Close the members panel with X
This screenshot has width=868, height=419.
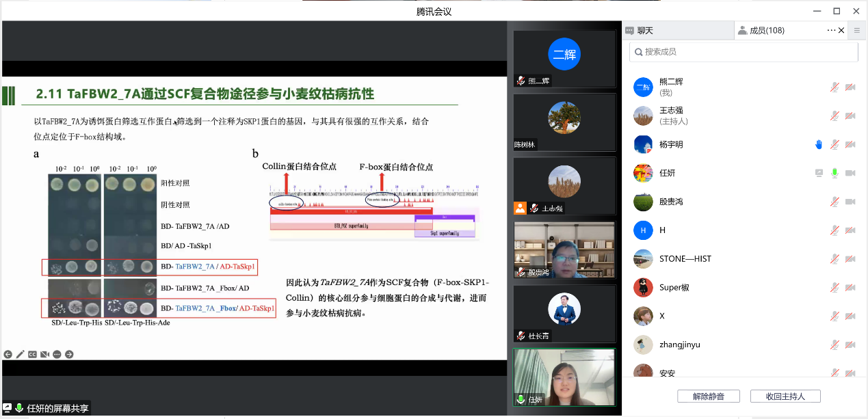pyautogui.click(x=842, y=31)
